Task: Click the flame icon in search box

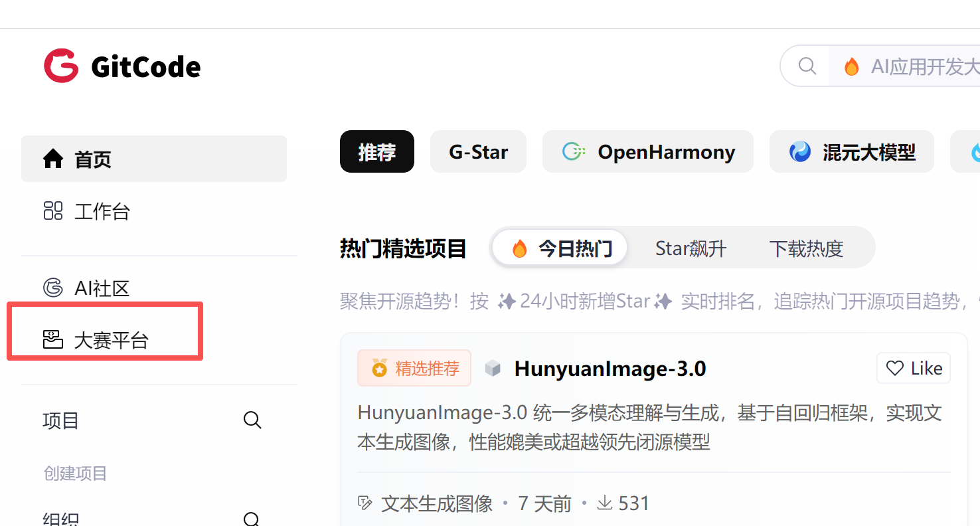Action: point(851,66)
